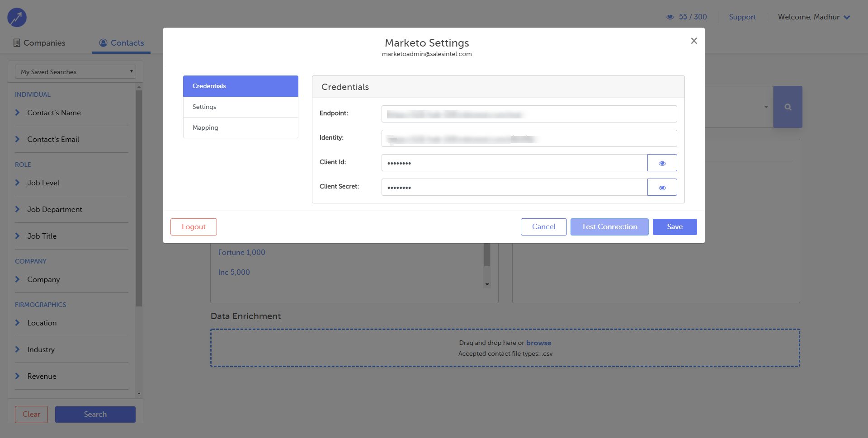
Task: Click the Client Id password field
Action: 514,163
